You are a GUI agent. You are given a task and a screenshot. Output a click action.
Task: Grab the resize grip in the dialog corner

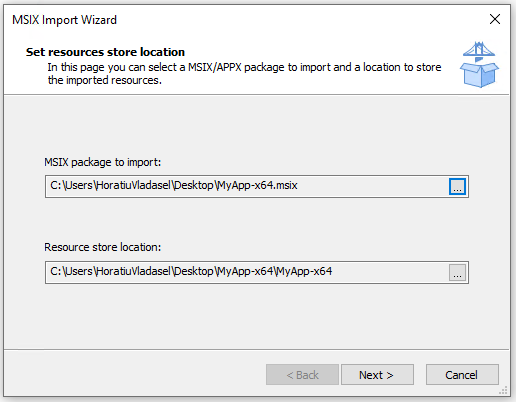[503, 390]
